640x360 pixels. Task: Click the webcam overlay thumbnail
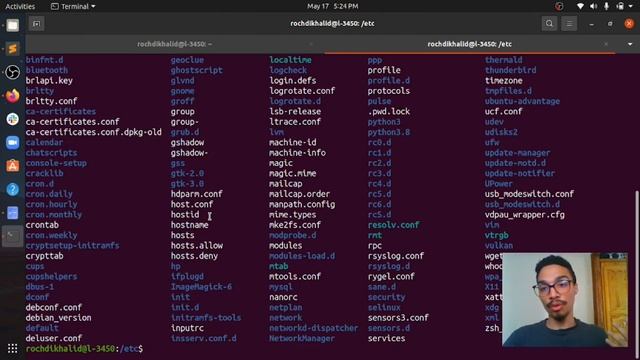pos(565,300)
